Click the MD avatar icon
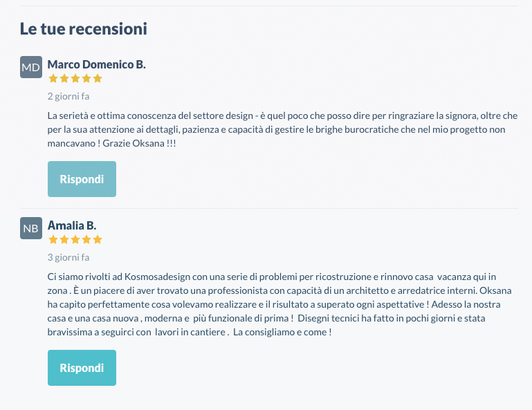The width and height of the screenshot is (532, 410). pos(31,67)
